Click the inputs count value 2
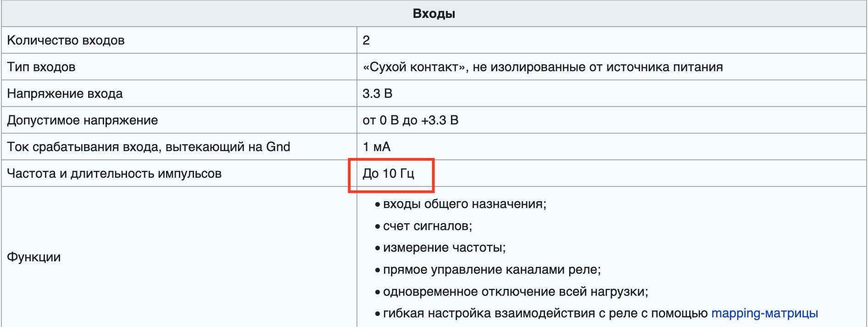The image size is (868, 327). (x=366, y=40)
